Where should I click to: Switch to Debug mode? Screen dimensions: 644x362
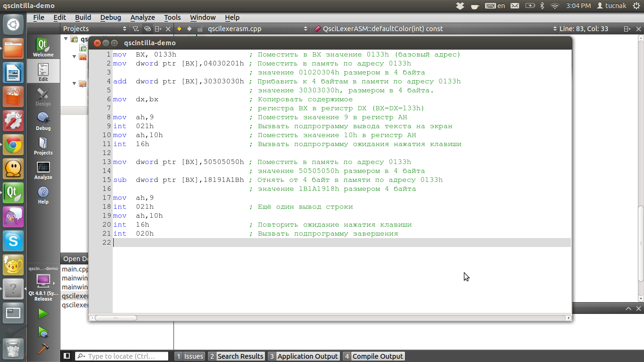point(43,121)
